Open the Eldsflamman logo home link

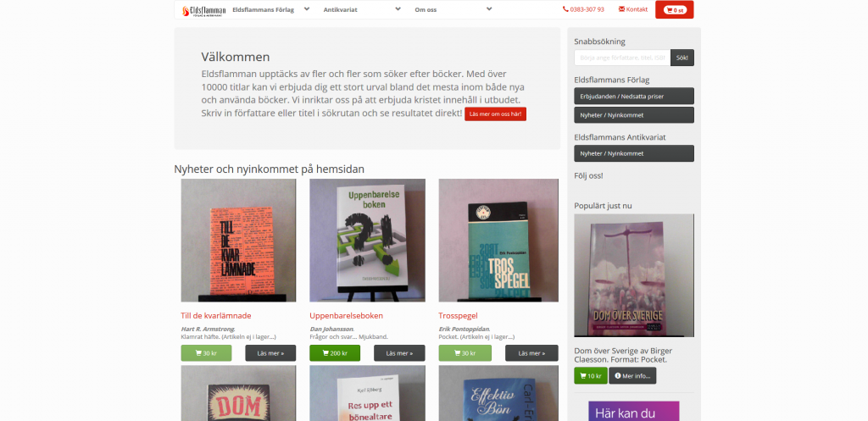[x=203, y=10]
